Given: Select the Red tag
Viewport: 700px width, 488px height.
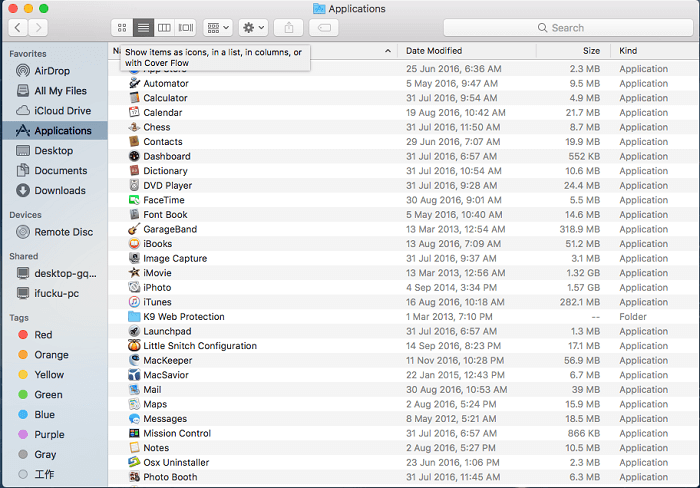Looking at the screenshot, I should click(43, 335).
